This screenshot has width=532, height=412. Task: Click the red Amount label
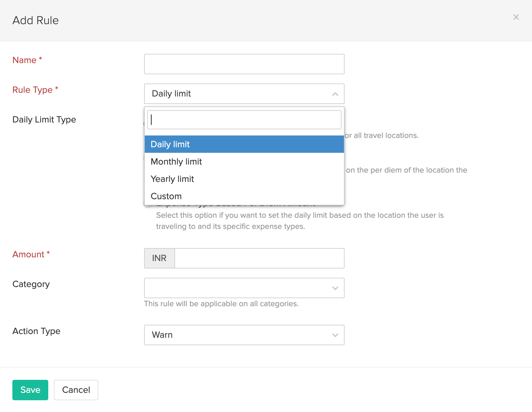(28, 255)
